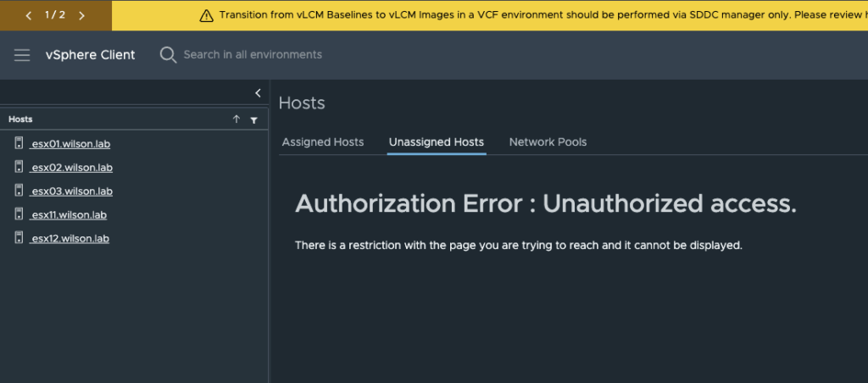Open the esx01.wilson.lab host link

point(70,144)
